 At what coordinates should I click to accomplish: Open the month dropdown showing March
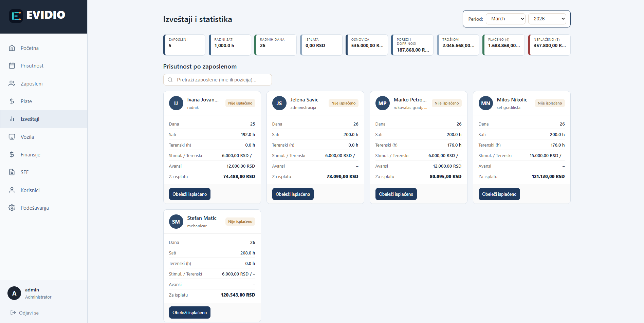click(505, 19)
